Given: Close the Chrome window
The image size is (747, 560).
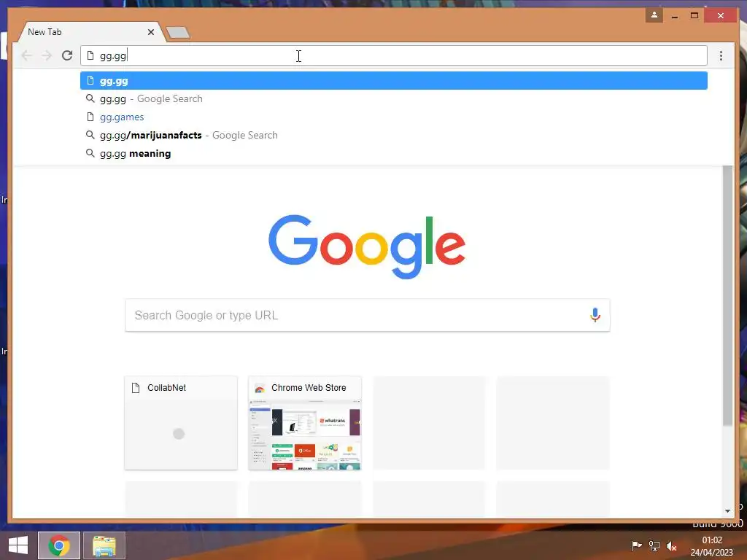Looking at the screenshot, I should coord(721,16).
